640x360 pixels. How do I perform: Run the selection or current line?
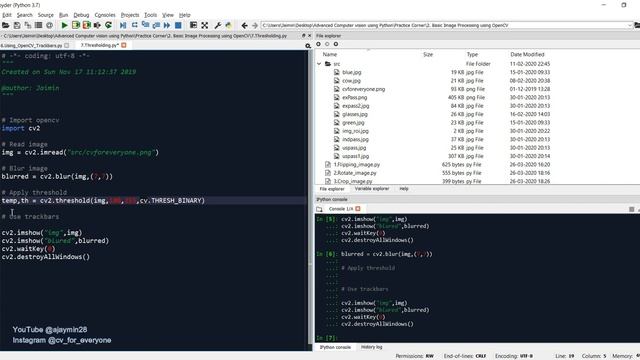click(97, 25)
